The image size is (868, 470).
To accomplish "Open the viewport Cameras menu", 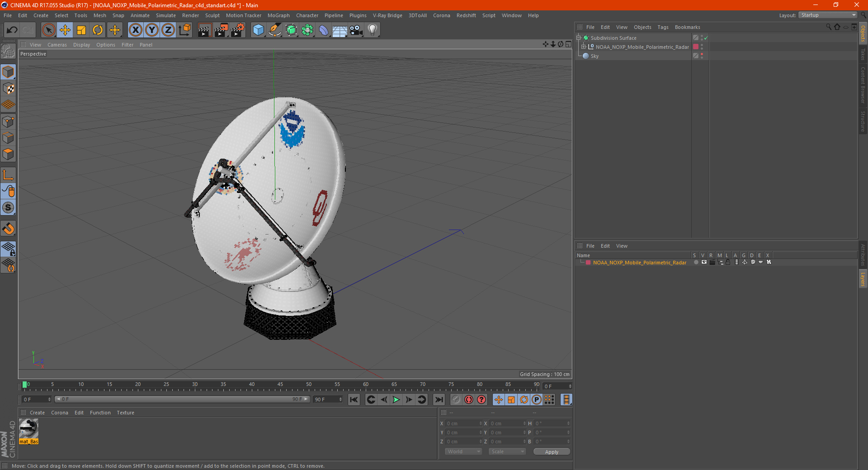I will (57, 45).
